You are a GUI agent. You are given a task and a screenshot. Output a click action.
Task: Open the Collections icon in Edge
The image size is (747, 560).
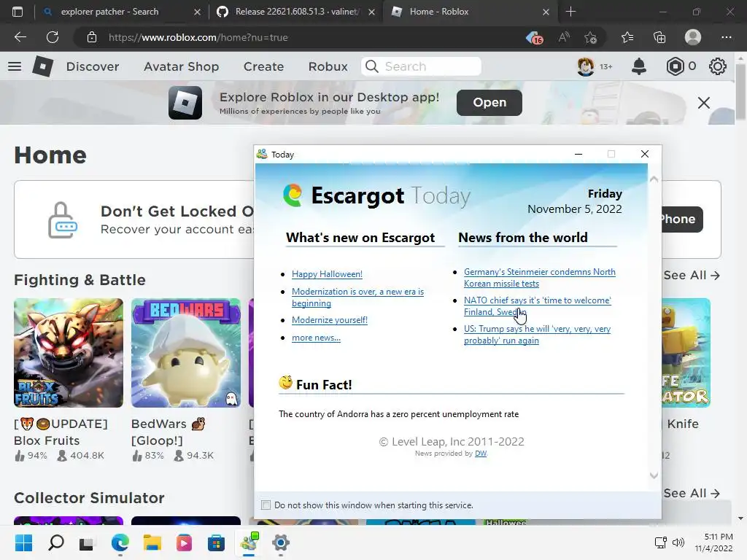click(659, 37)
